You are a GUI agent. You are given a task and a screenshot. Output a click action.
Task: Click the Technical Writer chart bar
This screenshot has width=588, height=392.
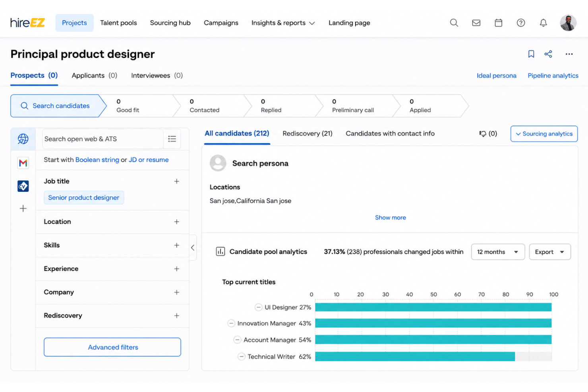[415, 356]
